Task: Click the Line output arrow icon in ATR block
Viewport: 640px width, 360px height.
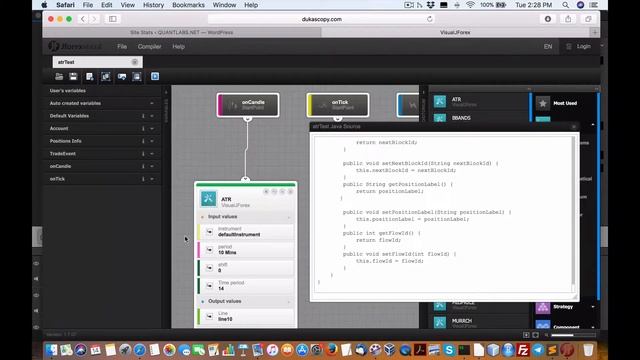Action: pyautogui.click(x=209, y=316)
